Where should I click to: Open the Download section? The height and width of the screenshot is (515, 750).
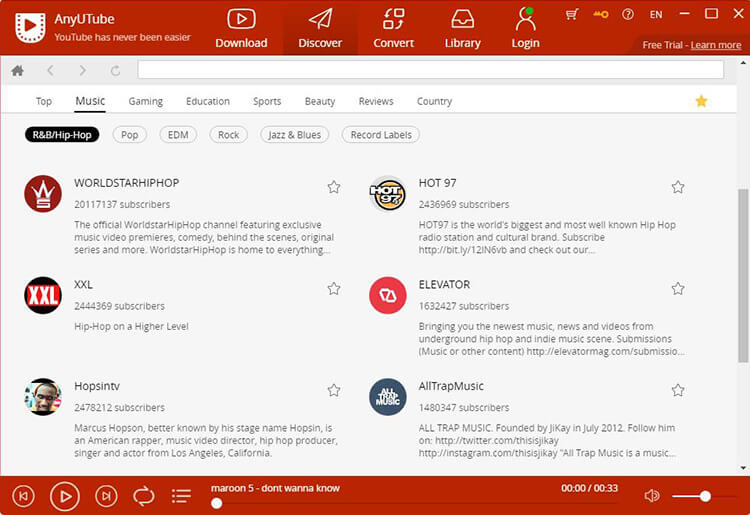[241, 29]
